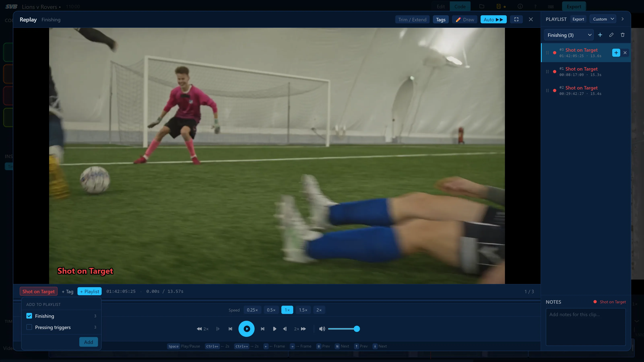Click Shot on Target tag chip
This screenshot has width=644, height=362.
pos(38,291)
